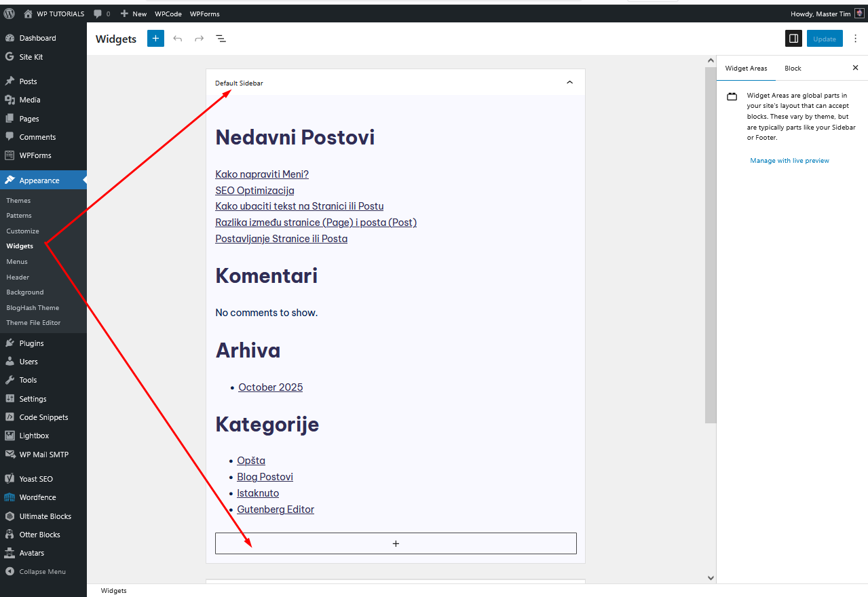The height and width of the screenshot is (597, 868).
Task: Collapse the Default Sidebar widget area
Action: coord(569,83)
